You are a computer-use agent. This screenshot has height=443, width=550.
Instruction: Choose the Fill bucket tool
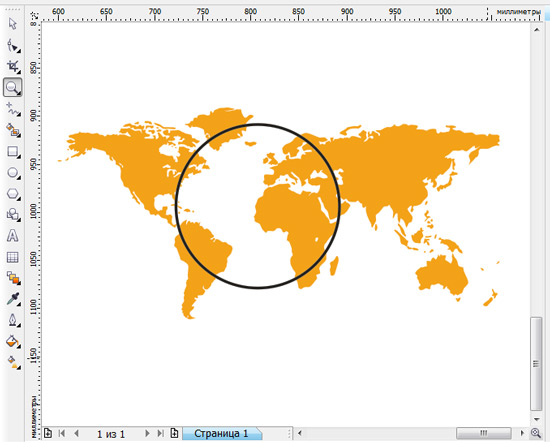pos(13,341)
